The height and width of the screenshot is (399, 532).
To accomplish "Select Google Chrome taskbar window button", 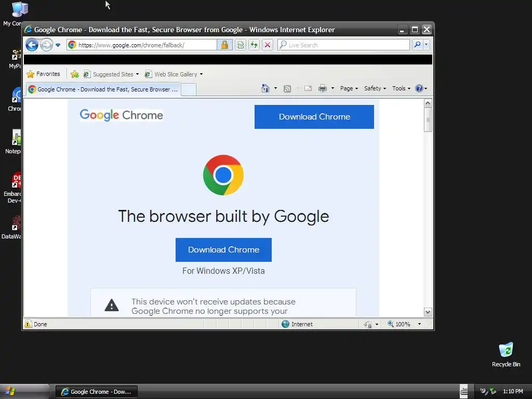I will point(97,392).
